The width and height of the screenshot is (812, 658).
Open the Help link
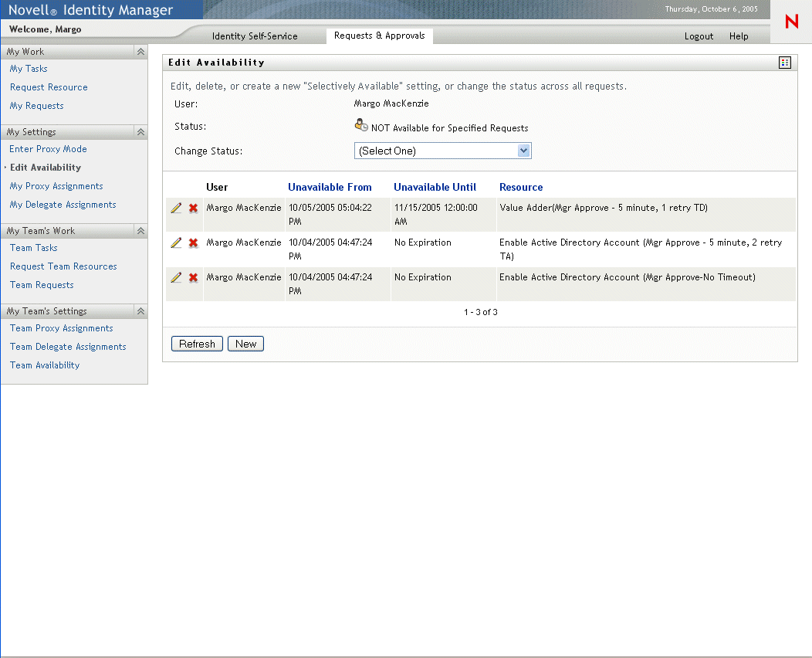tap(739, 36)
